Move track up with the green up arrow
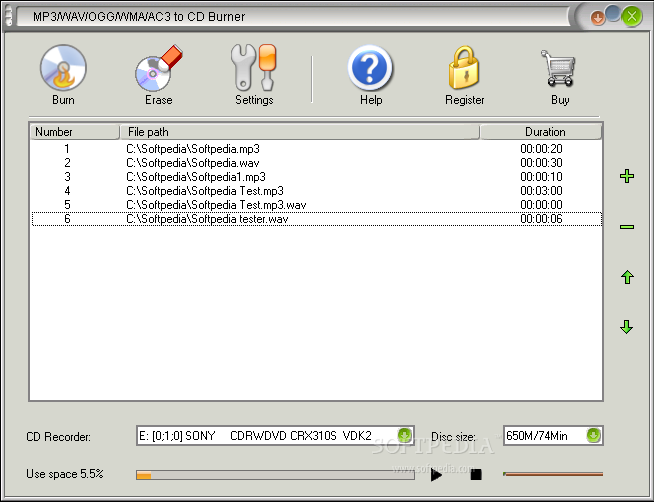The height and width of the screenshot is (502, 654). 627,277
